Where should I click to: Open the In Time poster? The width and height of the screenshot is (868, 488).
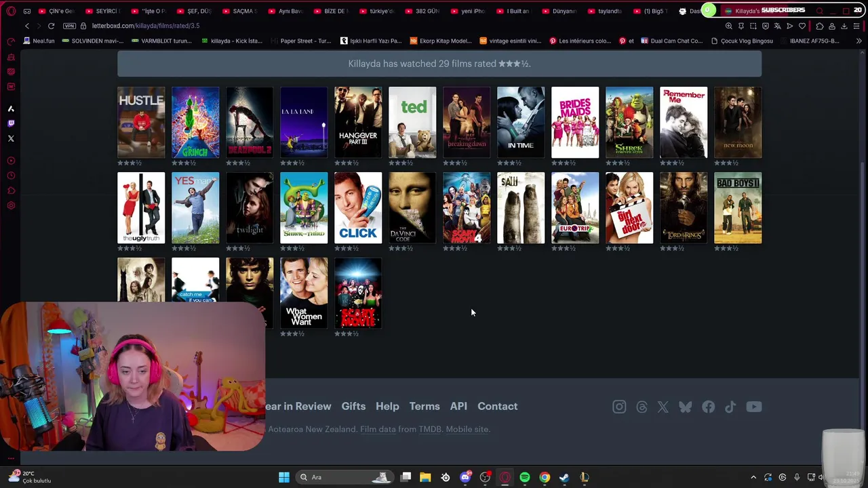(x=521, y=123)
